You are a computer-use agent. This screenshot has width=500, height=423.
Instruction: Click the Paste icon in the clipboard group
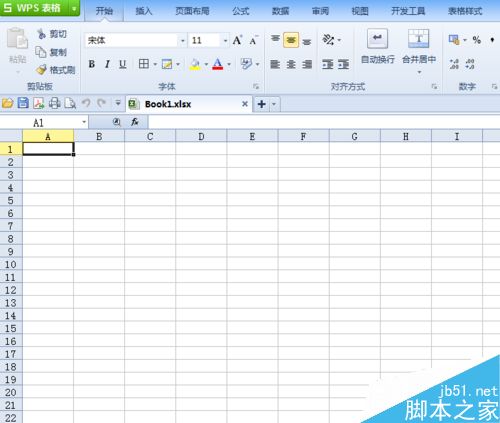point(17,39)
